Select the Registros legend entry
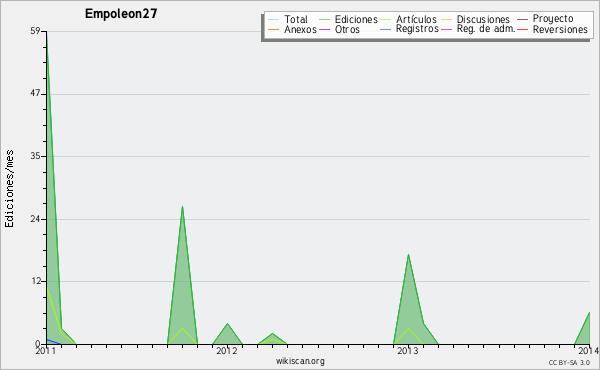 click(x=409, y=29)
